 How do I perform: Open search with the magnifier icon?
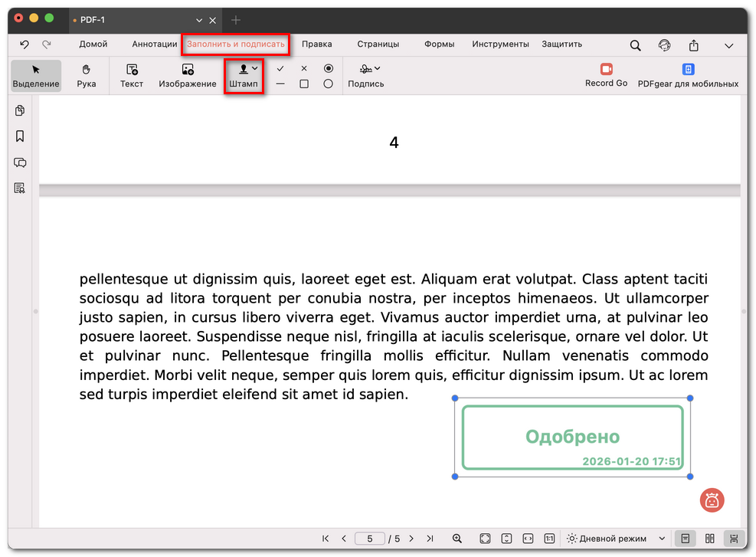635,44
